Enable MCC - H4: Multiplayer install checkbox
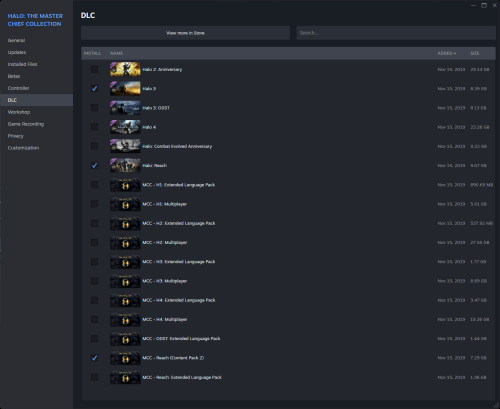The width and height of the screenshot is (500, 409). [94, 319]
